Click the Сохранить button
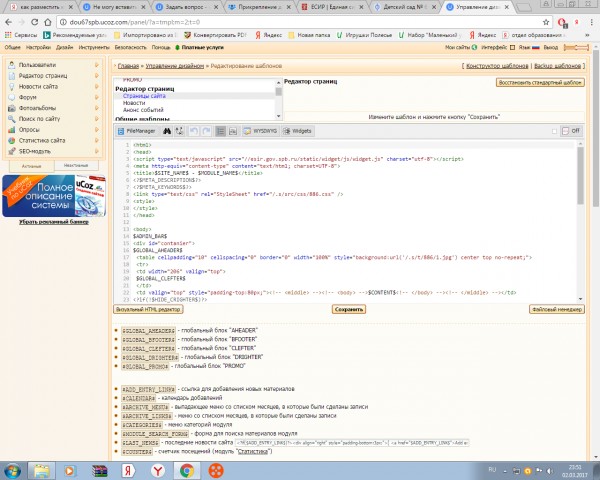The height and width of the screenshot is (480, 600). tap(349, 309)
